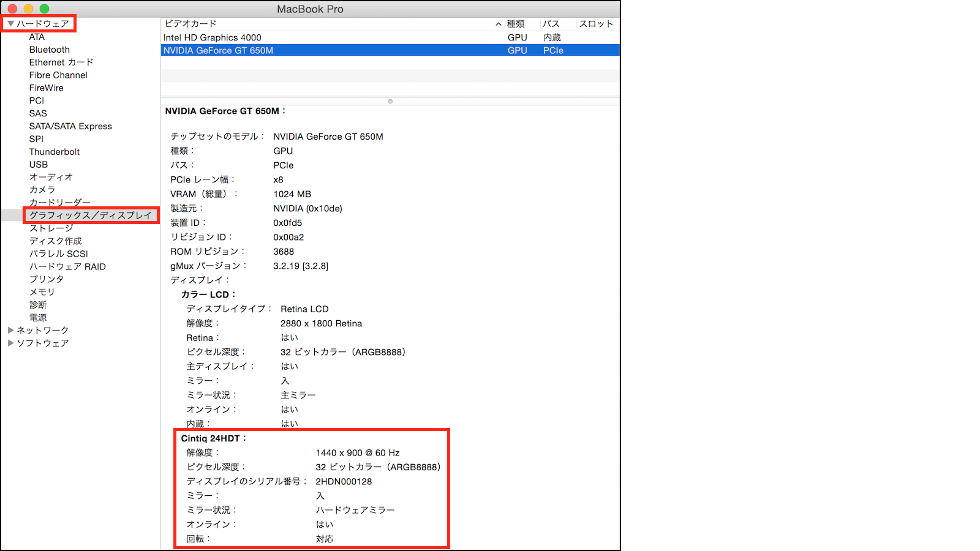Select the USB hardware category
Image resolution: width=980 pixels, height=551 pixels.
point(38,164)
